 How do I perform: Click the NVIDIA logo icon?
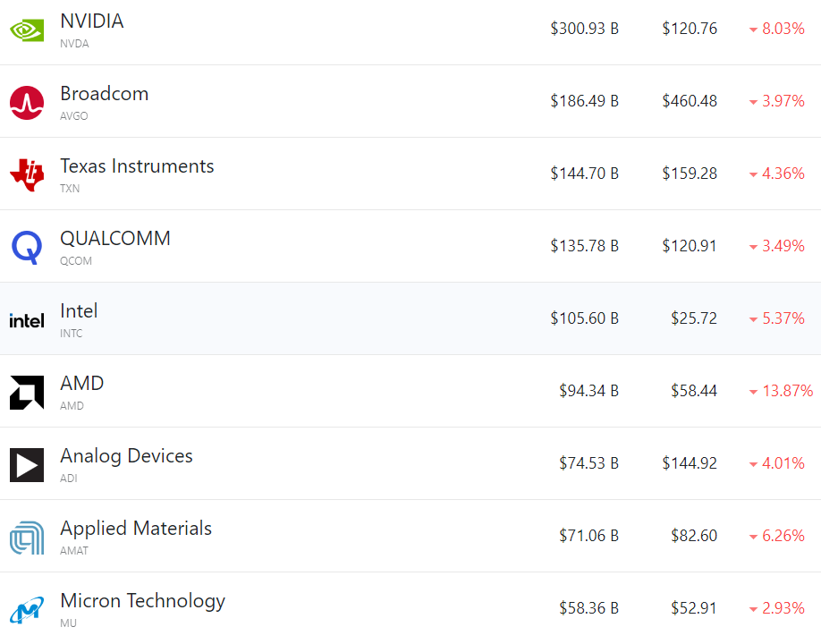[27, 30]
